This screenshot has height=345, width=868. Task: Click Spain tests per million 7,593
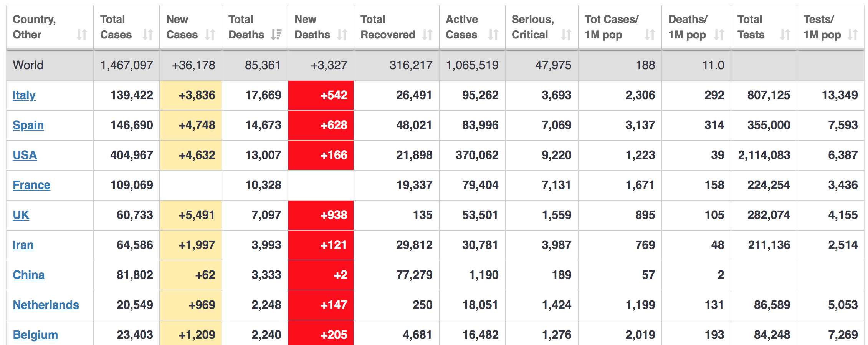click(x=843, y=125)
